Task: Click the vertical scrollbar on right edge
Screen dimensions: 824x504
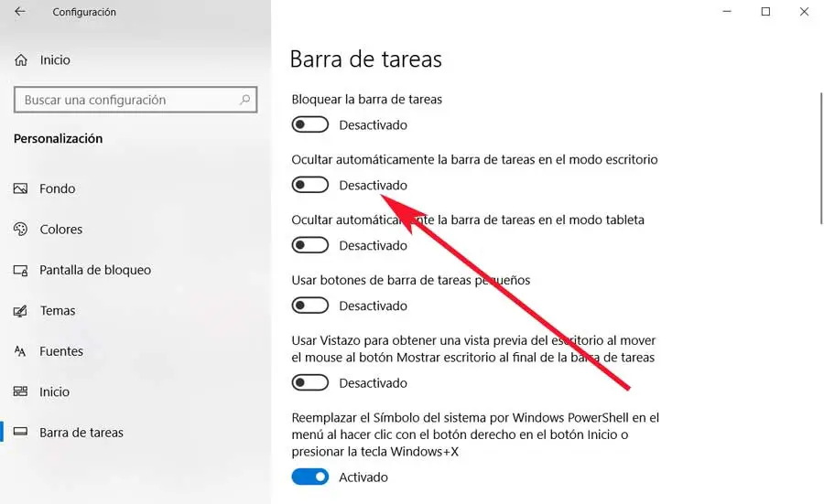Action: click(x=821, y=158)
